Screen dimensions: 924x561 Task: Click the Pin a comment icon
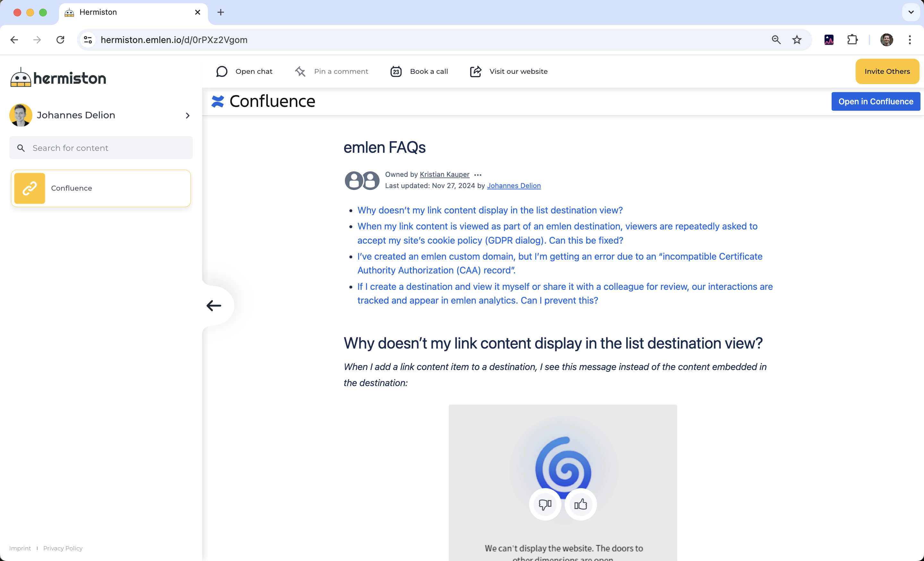pos(300,71)
